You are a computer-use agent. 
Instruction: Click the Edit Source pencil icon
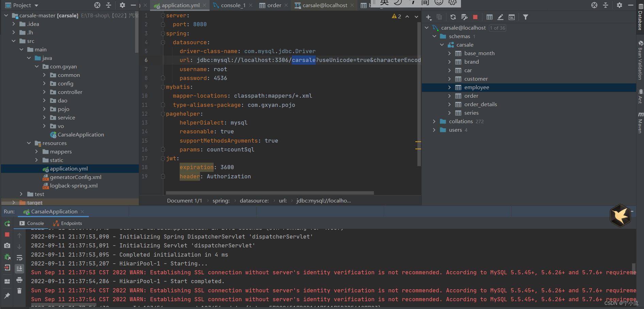pyautogui.click(x=500, y=17)
